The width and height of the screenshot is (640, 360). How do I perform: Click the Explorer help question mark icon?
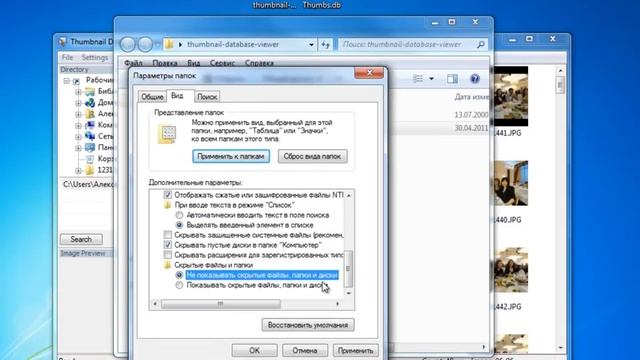[x=475, y=78]
